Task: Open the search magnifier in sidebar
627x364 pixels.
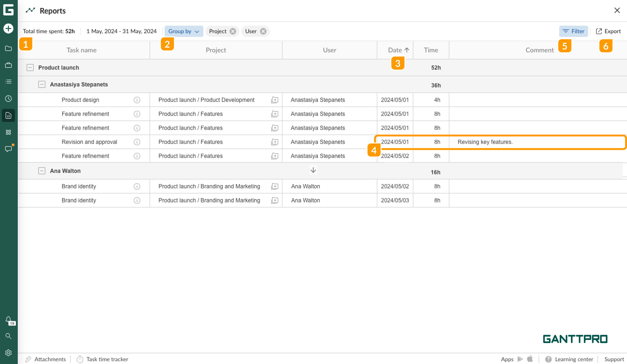Action: [8, 336]
